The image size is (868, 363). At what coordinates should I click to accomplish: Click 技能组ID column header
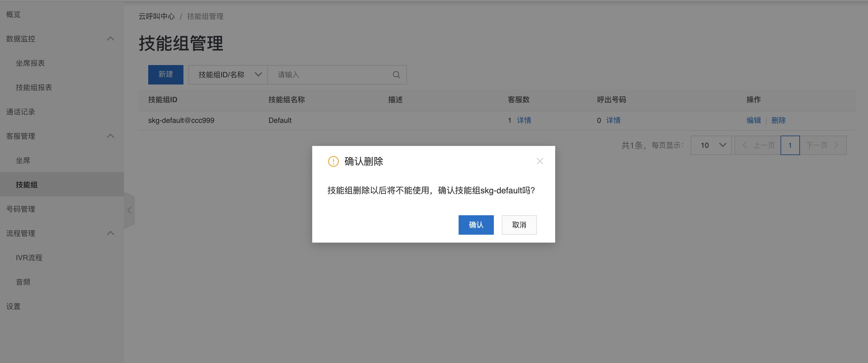coord(162,99)
